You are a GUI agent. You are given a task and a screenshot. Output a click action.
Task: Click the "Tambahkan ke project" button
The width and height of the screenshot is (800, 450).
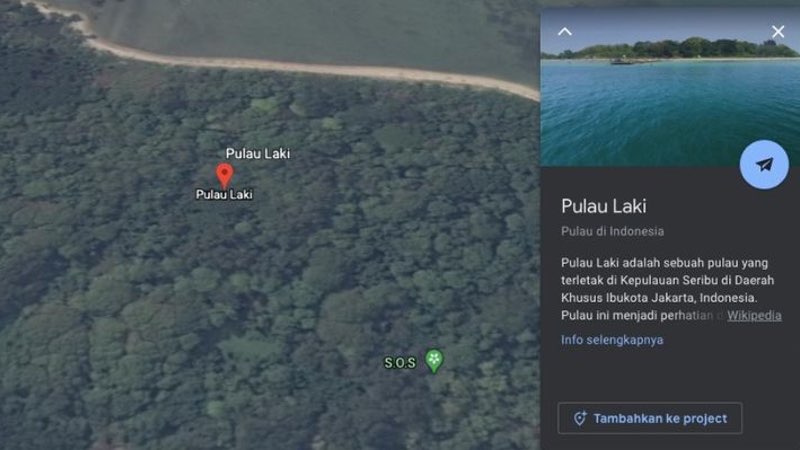[650, 418]
